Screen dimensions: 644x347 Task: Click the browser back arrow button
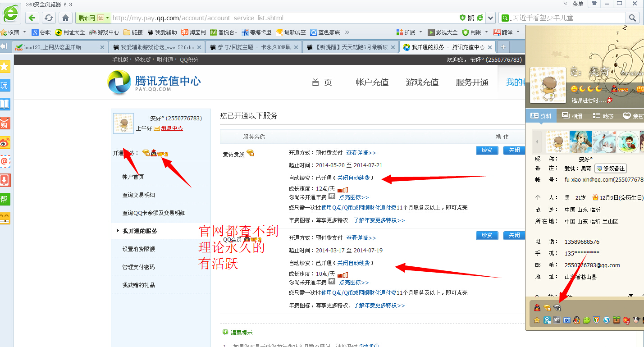point(32,18)
